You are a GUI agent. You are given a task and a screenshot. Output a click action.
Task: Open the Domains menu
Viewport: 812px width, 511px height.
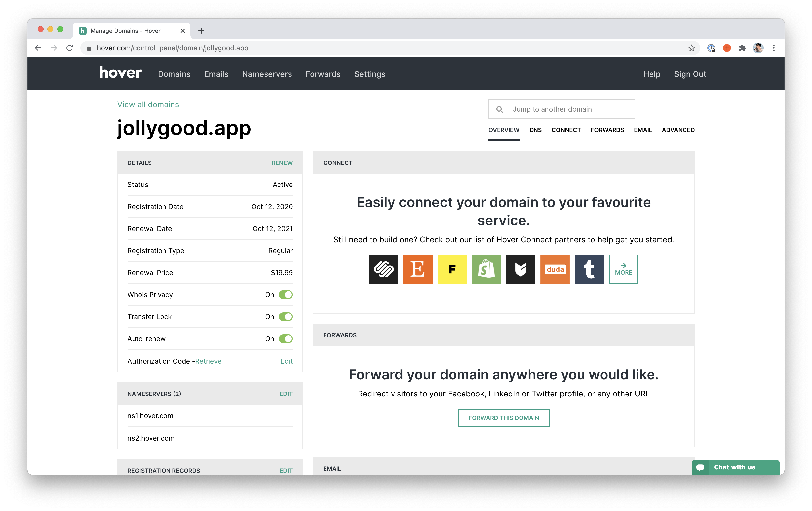pos(174,74)
